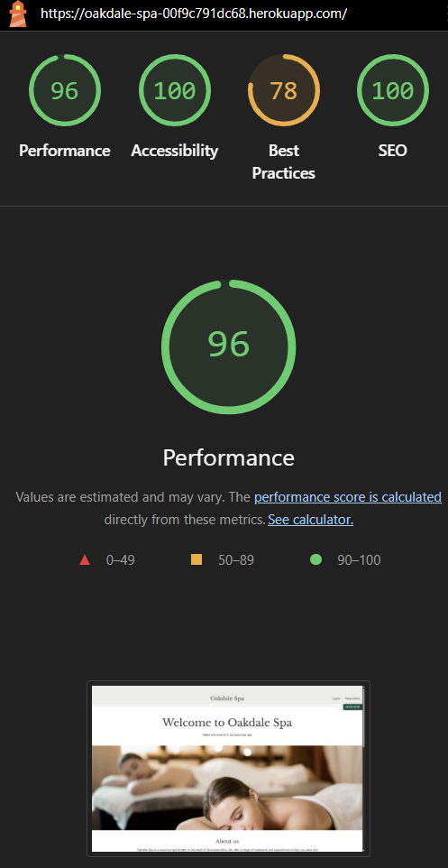
Task: Click the red triangle 0–49 legend icon
Action: coord(85,560)
